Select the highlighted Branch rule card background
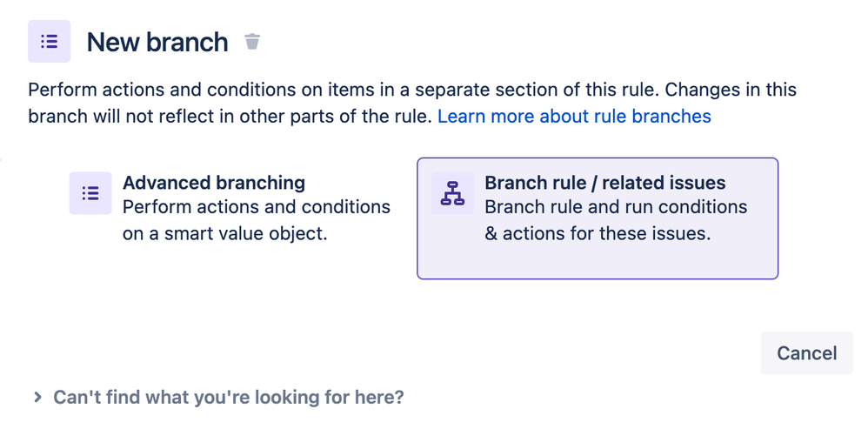Screen dimensions: 868x429 click(598, 218)
